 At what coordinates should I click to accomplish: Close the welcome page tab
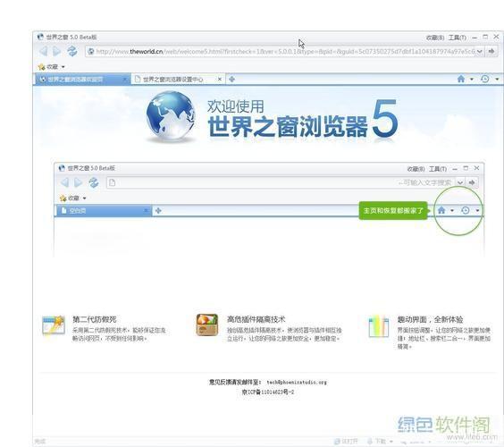(125, 79)
